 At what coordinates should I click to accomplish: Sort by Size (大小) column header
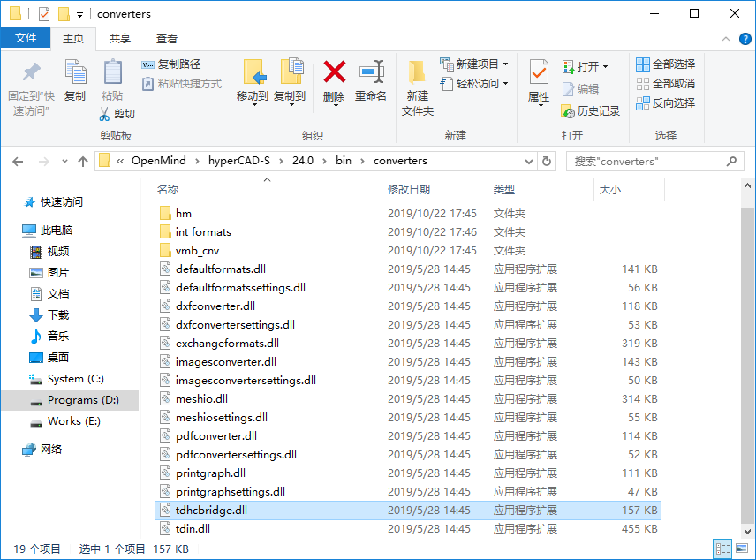click(x=610, y=190)
